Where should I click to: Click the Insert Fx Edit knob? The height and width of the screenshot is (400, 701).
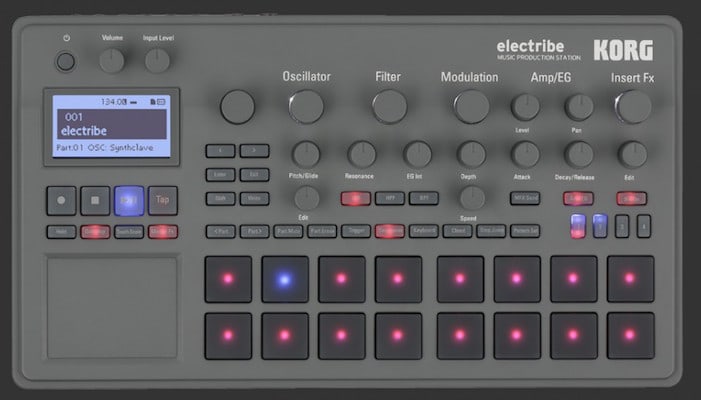pyautogui.click(x=633, y=155)
